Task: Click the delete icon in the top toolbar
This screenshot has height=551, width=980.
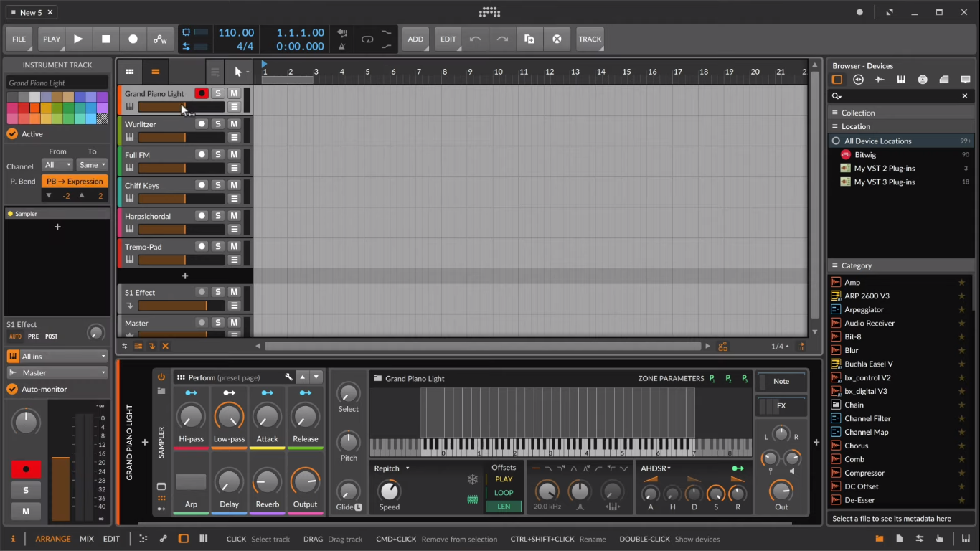Action: pos(557,39)
